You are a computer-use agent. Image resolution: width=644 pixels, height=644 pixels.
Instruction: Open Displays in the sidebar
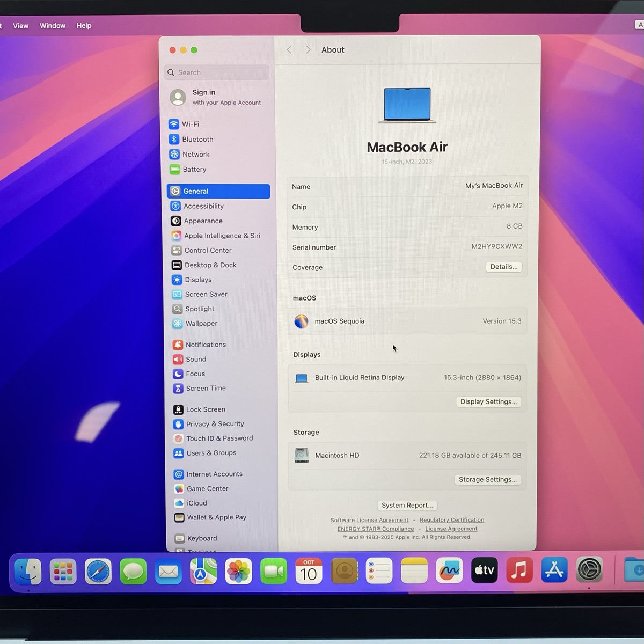(192, 280)
